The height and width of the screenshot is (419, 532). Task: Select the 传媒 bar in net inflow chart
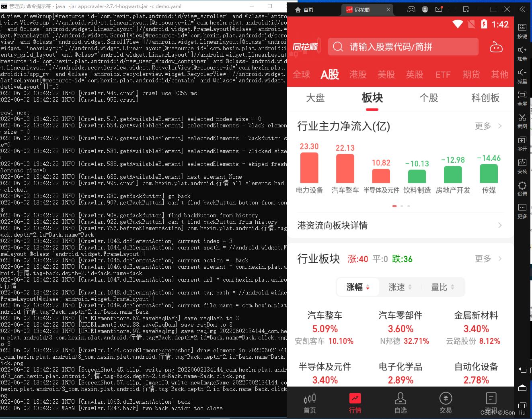pos(489,174)
